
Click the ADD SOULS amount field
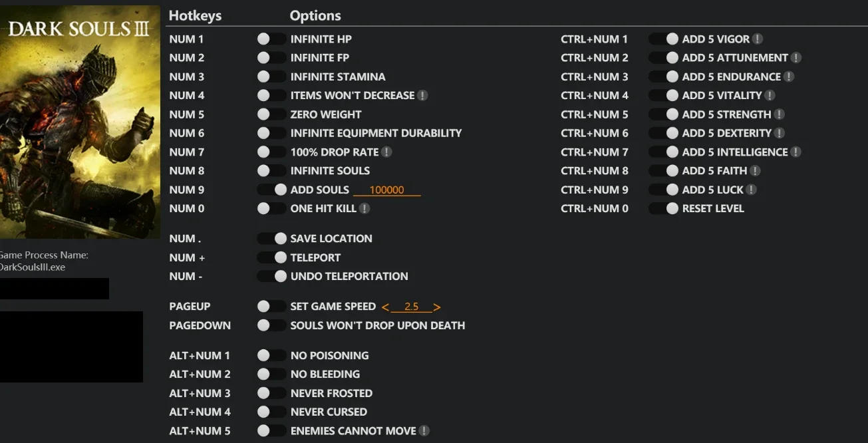387,190
